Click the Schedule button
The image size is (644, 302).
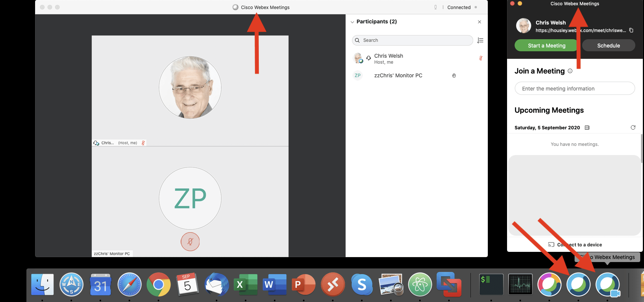(609, 46)
